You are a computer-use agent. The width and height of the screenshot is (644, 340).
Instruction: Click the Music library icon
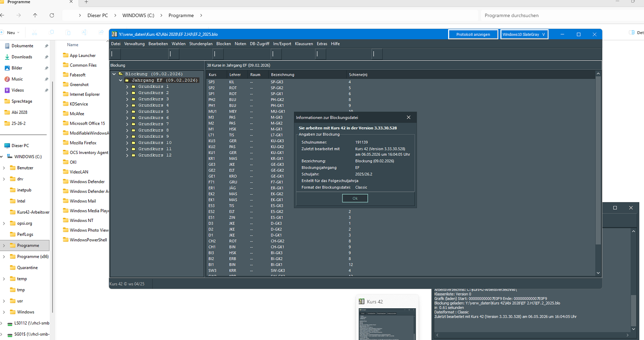(x=7, y=79)
